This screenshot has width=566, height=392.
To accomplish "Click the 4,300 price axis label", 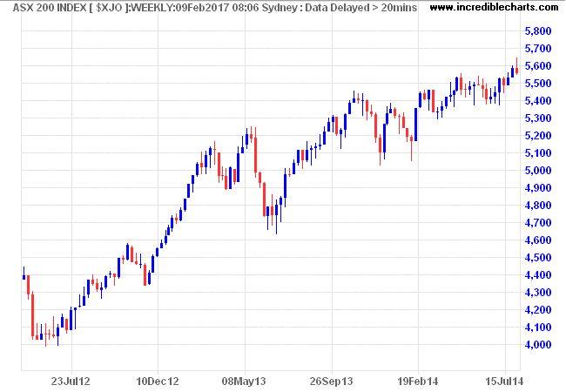I will pos(538,293).
